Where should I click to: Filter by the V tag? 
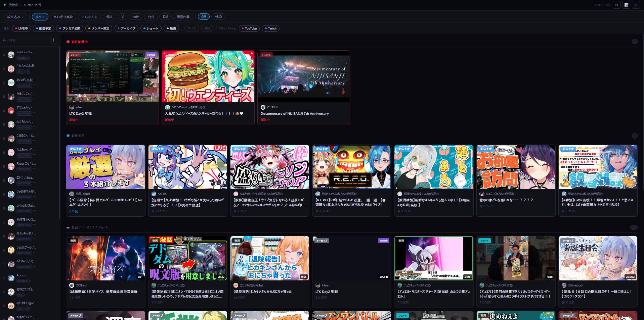click(123, 17)
